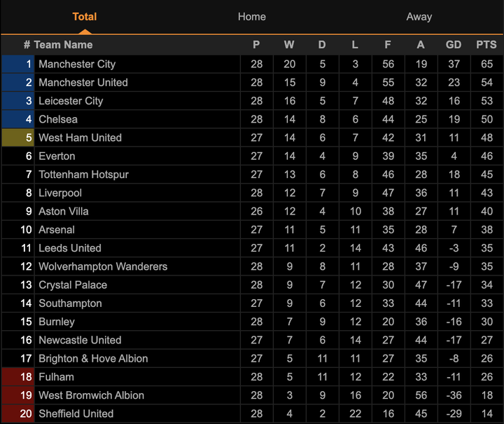Click the Manchester City team name

[x=77, y=64]
